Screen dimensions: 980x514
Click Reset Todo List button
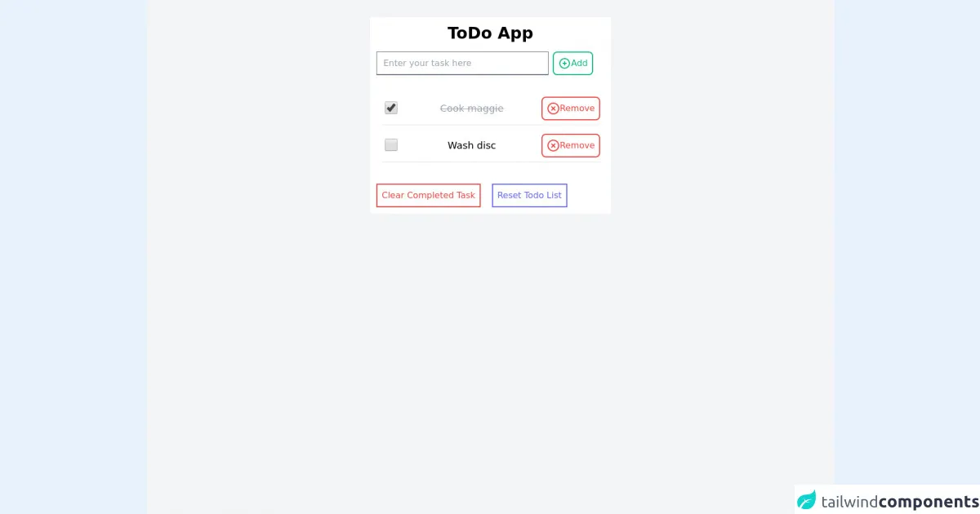[529, 196]
